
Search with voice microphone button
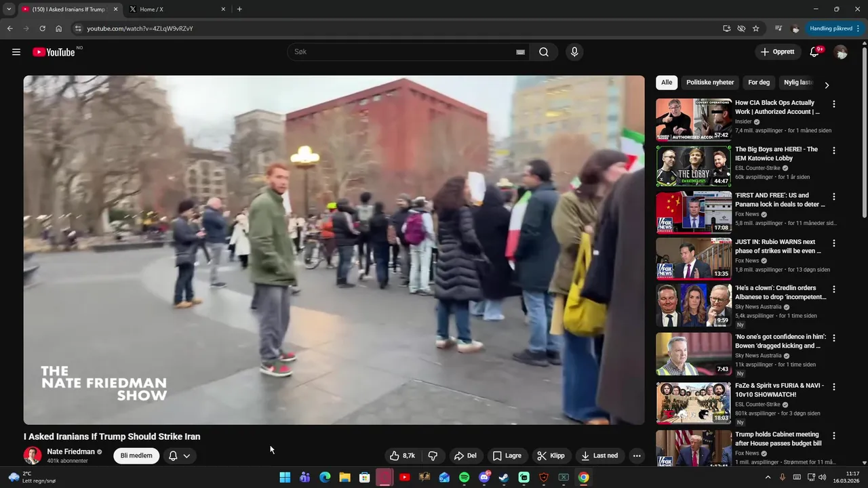tap(574, 52)
